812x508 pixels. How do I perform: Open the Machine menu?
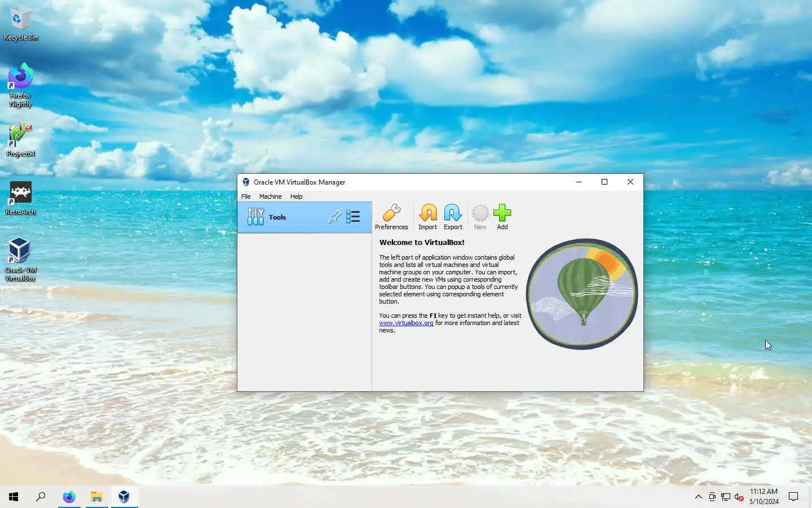pos(270,196)
